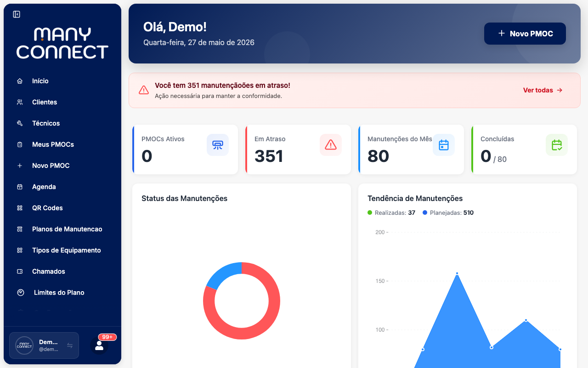Click the Novo PMOC plus icon in sidebar
588x368 pixels.
click(20, 166)
